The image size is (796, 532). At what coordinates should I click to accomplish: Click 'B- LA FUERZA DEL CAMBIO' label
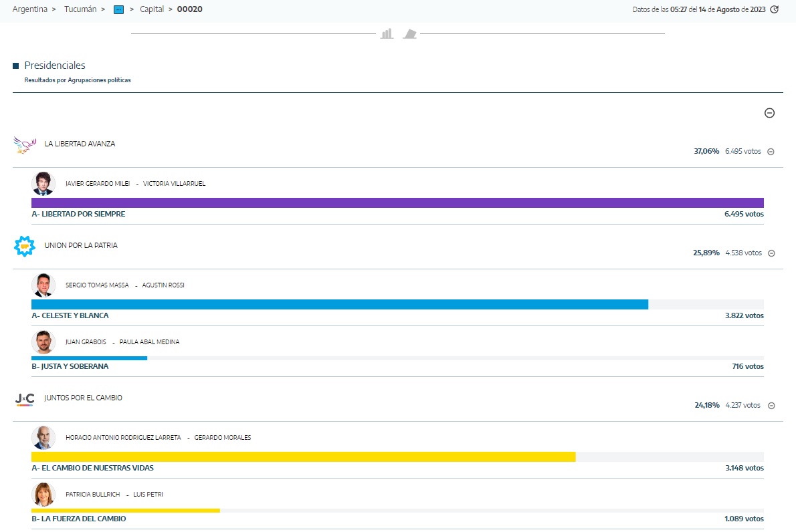point(79,519)
